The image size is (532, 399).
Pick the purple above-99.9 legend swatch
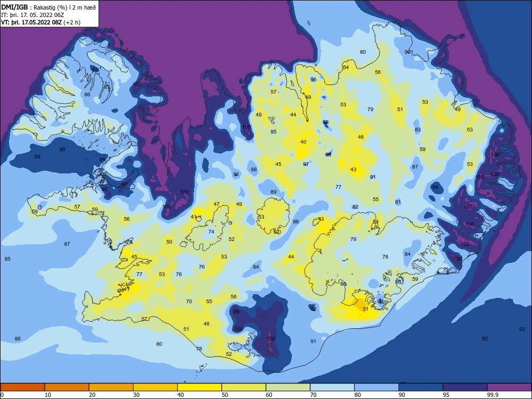click(x=509, y=387)
